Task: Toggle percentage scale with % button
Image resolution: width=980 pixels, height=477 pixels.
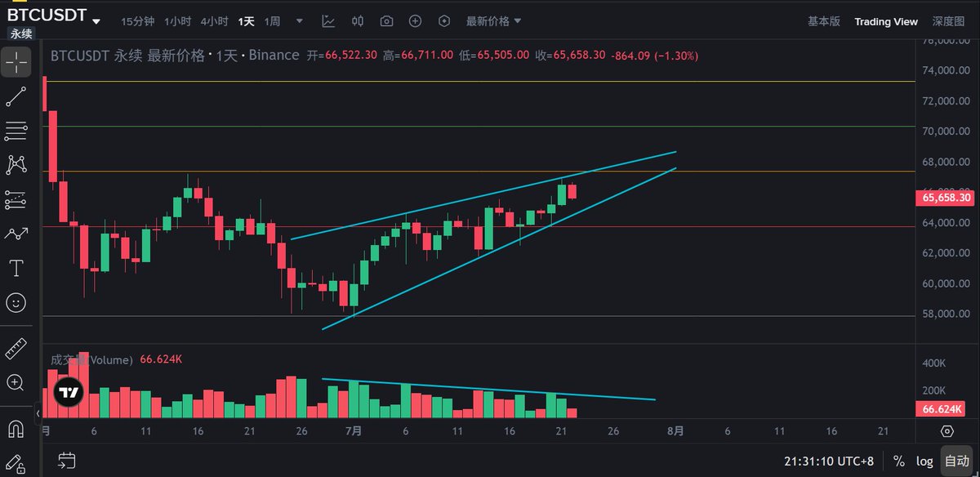Action: [899, 461]
